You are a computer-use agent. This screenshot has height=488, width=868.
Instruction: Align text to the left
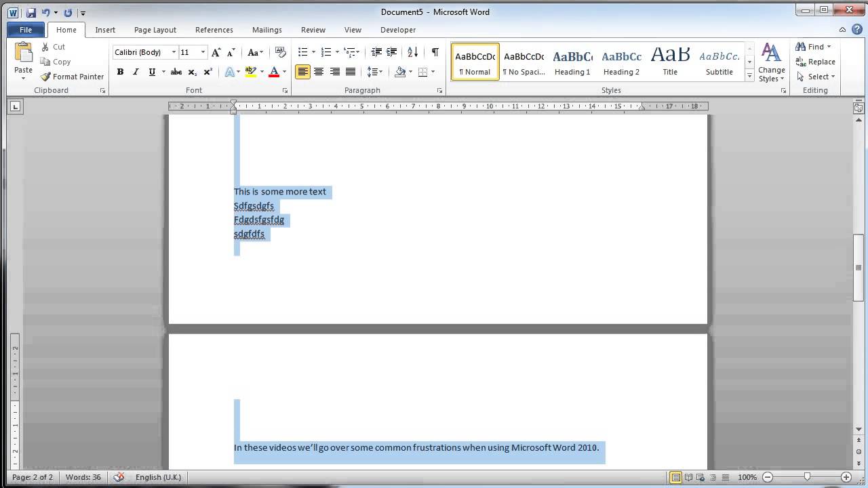click(303, 72)
